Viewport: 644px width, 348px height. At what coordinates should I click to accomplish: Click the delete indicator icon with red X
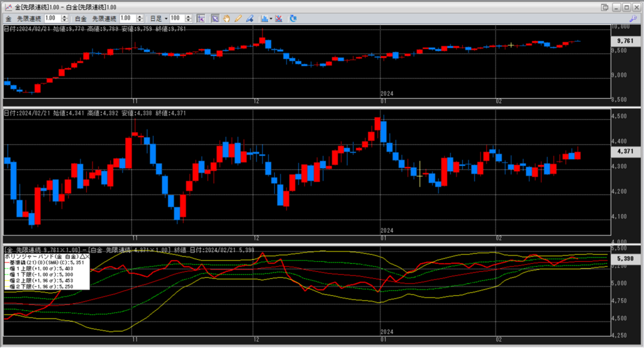(277, 18)
